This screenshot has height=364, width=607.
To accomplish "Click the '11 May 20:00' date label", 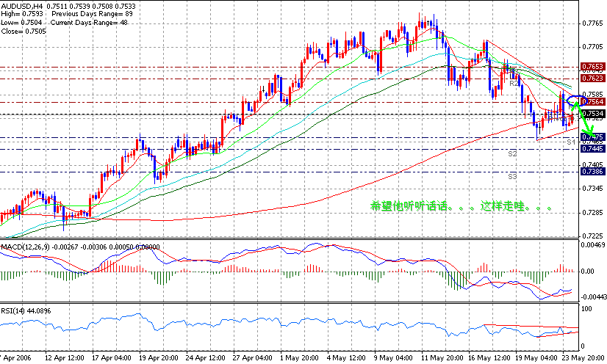I will (442, 358).
